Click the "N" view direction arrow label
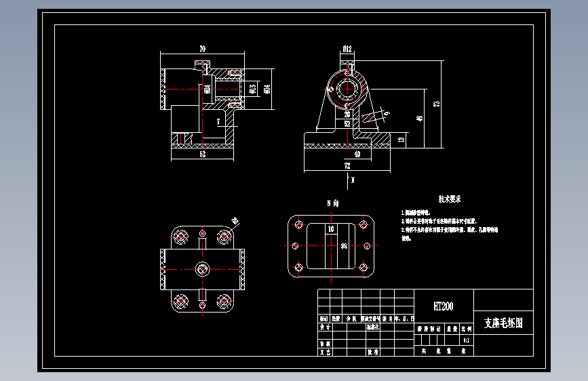This screenshot has width=588, height=381. coord(353,180)
